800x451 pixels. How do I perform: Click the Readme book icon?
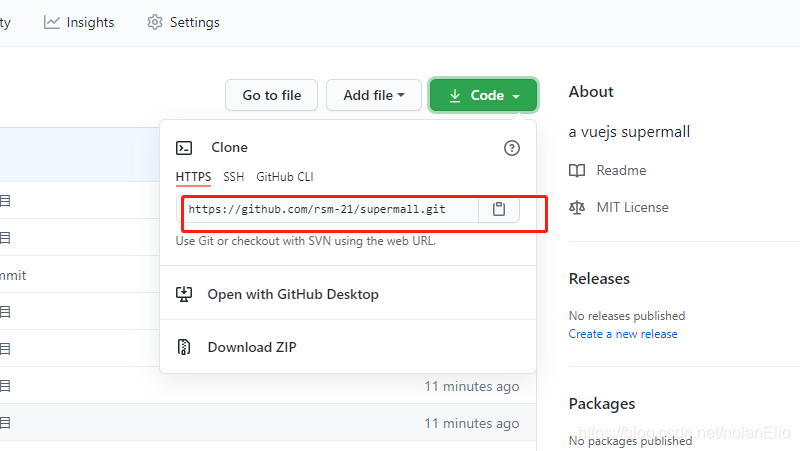point(577,170)
